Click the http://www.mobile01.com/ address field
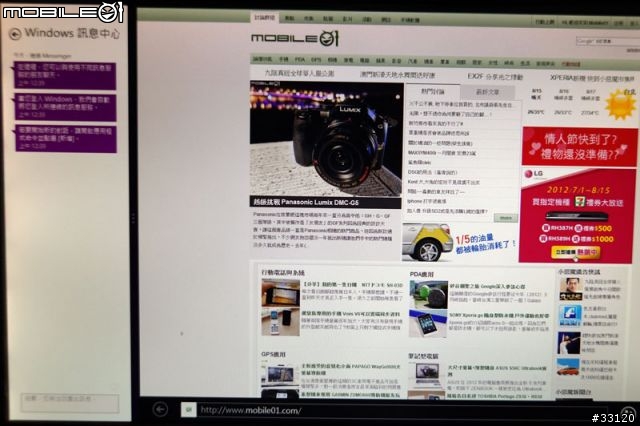640x426 pixels. pyautogui.click(x=392, y=411)
